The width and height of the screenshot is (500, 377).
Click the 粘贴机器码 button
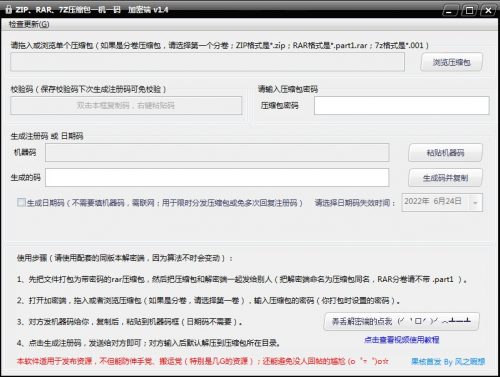(445, 153)
